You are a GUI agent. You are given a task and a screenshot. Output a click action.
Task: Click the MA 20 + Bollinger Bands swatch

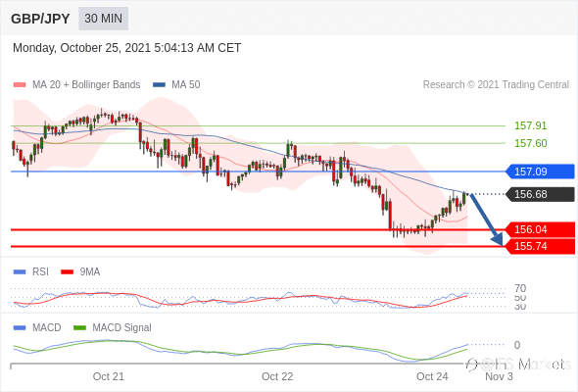[20, 85]
